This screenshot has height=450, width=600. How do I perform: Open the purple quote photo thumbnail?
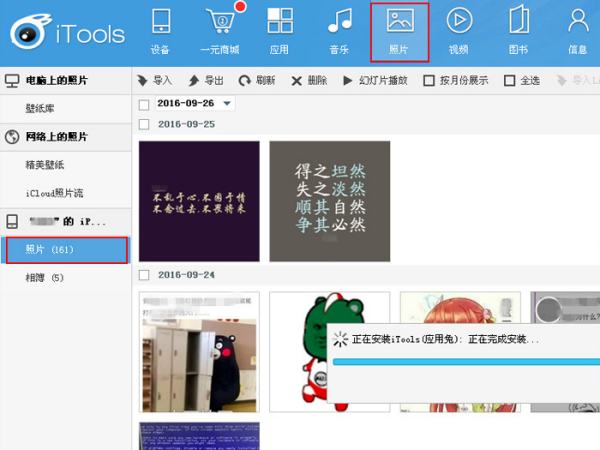pos(199,201)
